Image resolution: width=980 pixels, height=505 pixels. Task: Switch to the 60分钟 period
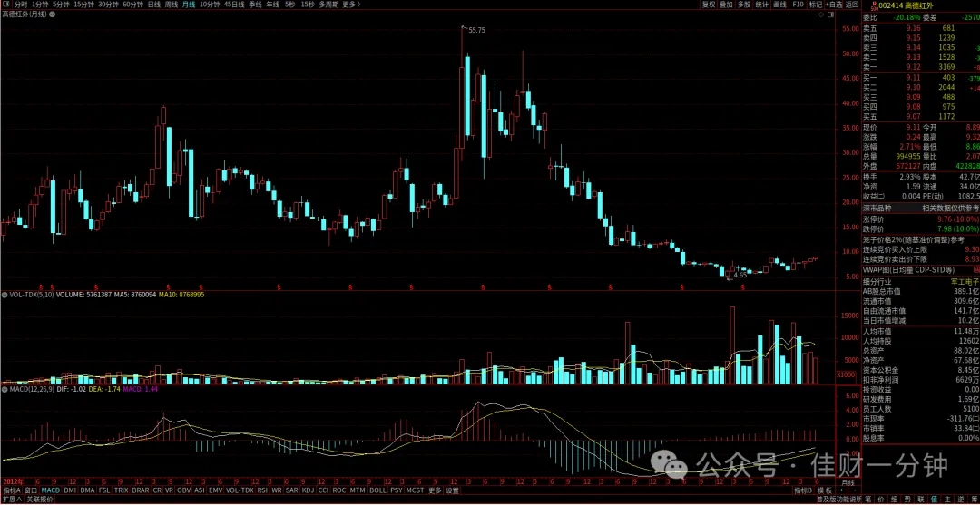tap(132, 4)
